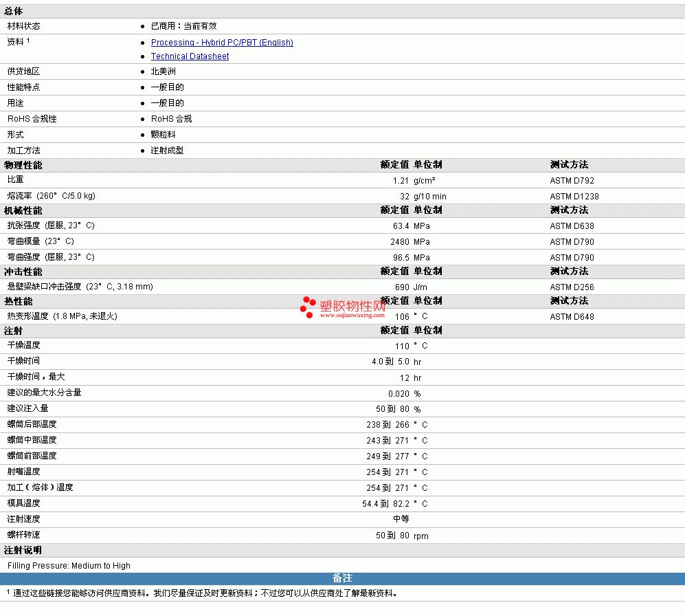
Task: Click the RoHS 合规性 label
Action: coord(32,119)
